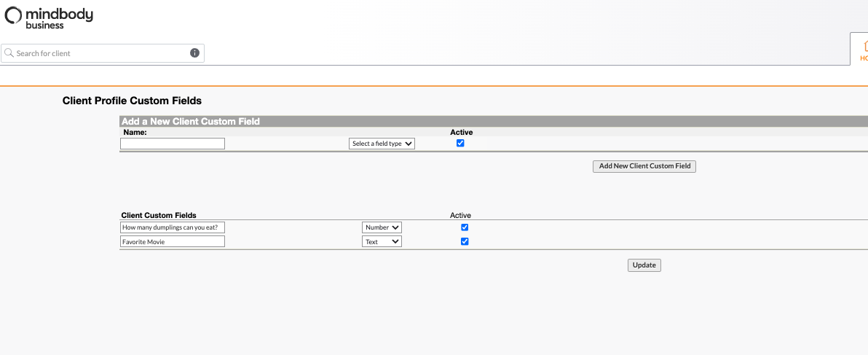868x355 pixels.
Task: Focus the Search for client field
Action: pyautogui.click(x=103, y=53)
